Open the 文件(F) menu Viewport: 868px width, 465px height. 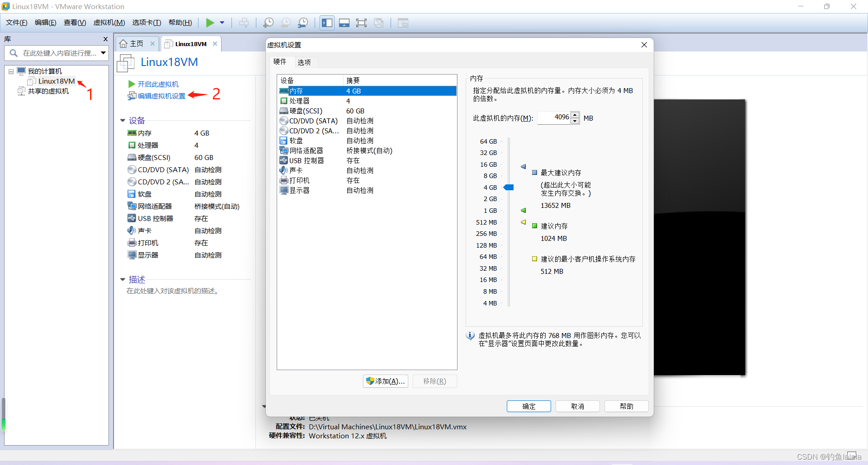point(17,23)
